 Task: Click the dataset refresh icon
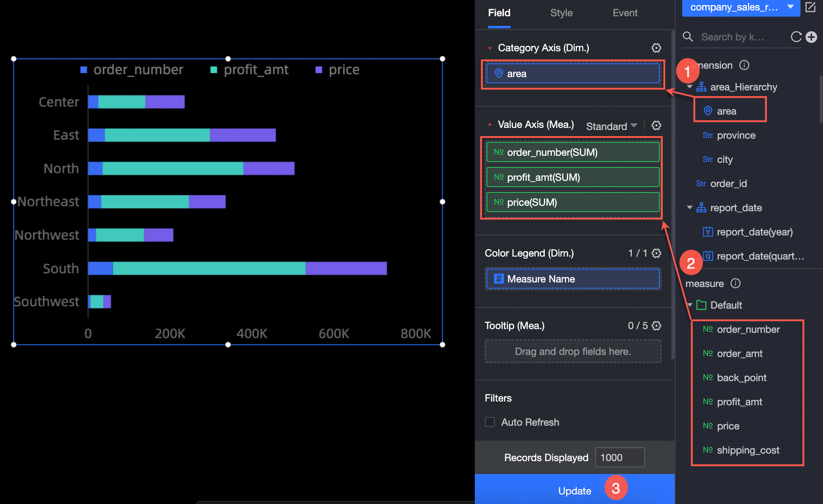pos(796,37)
